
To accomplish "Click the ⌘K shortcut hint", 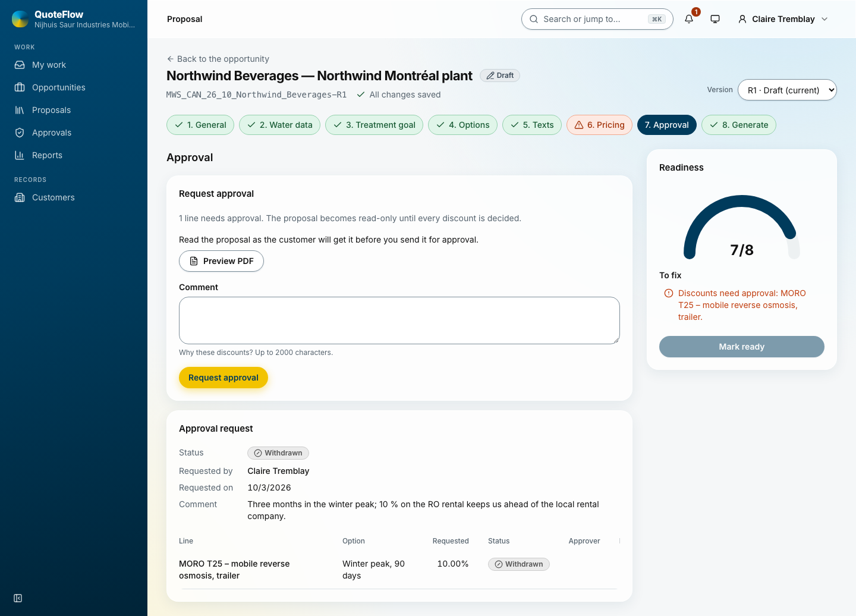I will [x=657, y=19].
